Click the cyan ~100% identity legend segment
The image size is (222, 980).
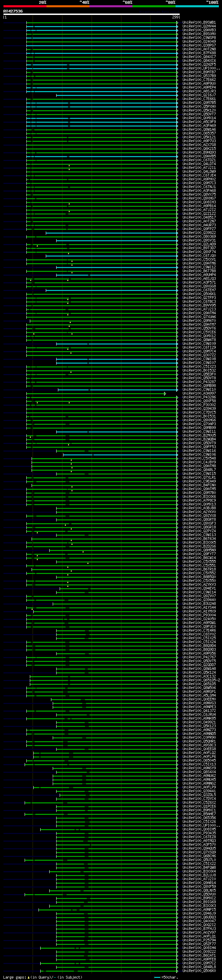pyautogui.click(x=197, y=6)
